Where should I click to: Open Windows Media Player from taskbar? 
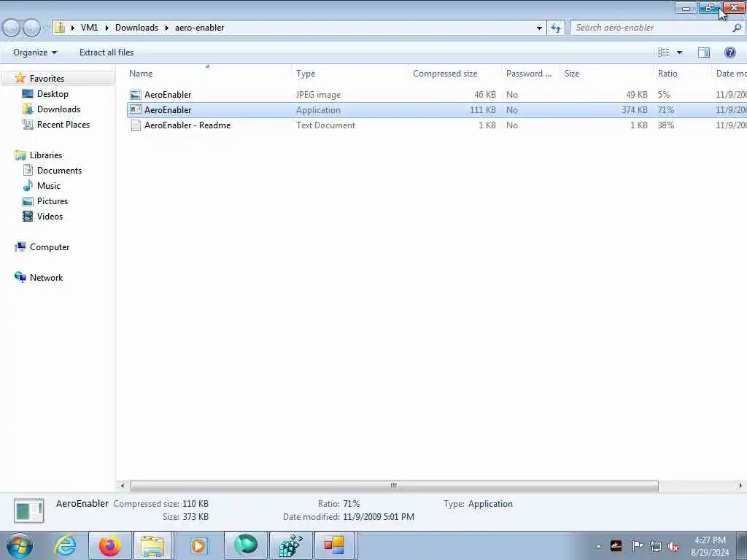click(x=198, y=545)
